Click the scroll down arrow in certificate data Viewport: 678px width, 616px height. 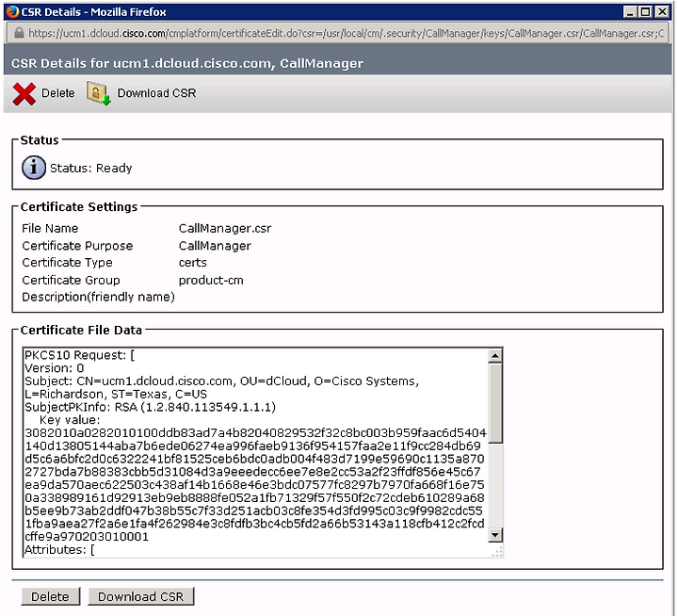(x=495, y=535)
